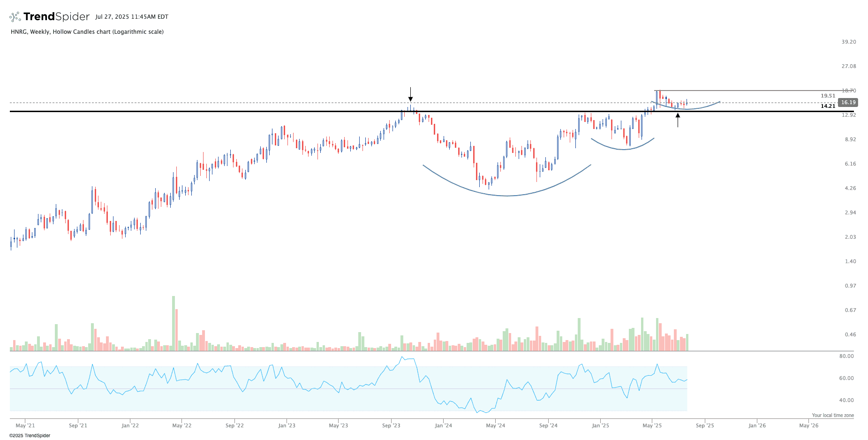Image resolution: width=868 pixels, height=440 pixels.
Task: Click the 40.00 RSI axis label
Action: point(846,400)
